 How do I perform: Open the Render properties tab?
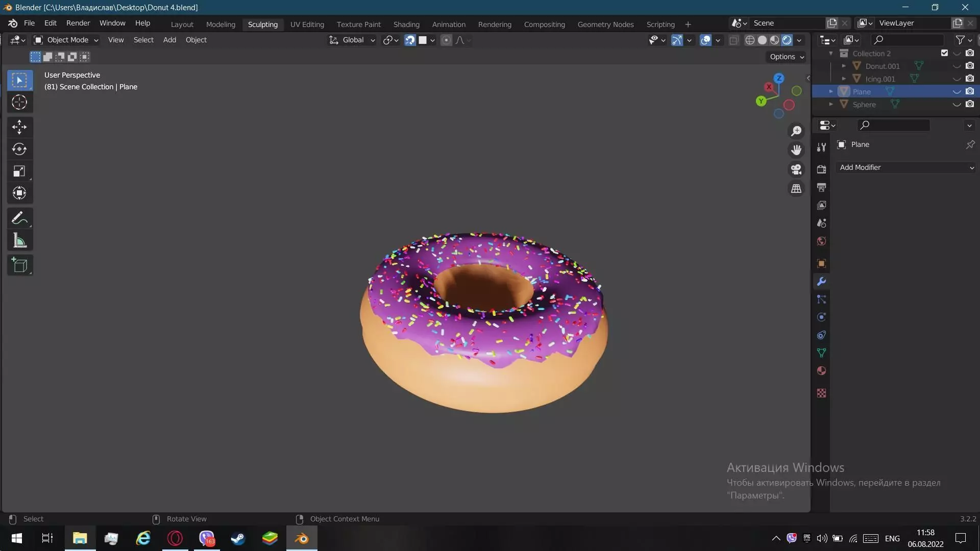click(x=821, y=169)
